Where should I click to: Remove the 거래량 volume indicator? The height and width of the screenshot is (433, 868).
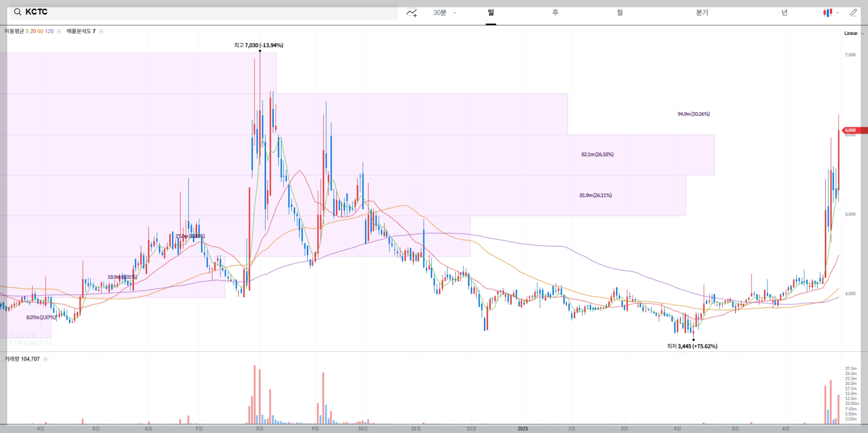coord(45,359)
